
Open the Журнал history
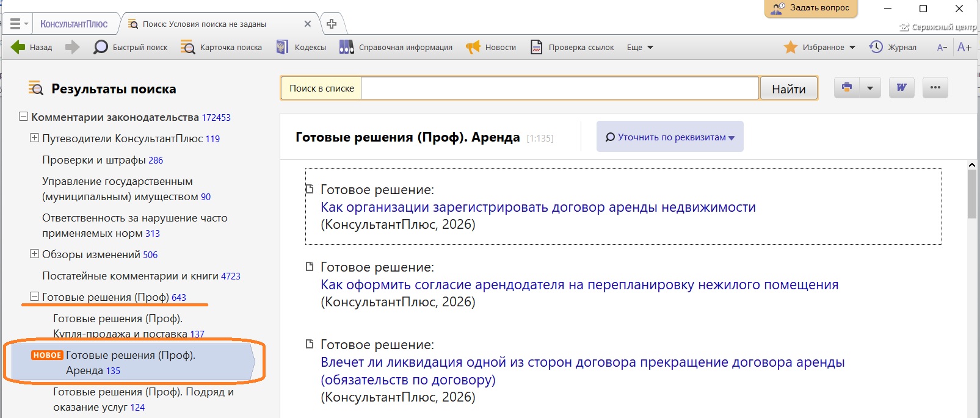(x=893, y=47)
